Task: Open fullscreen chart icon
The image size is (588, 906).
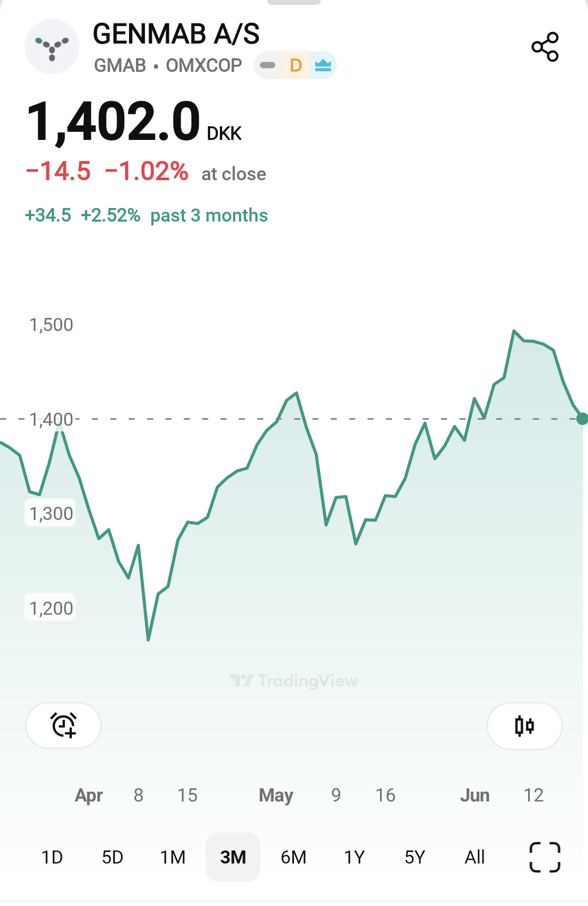Action: (545, 857)
